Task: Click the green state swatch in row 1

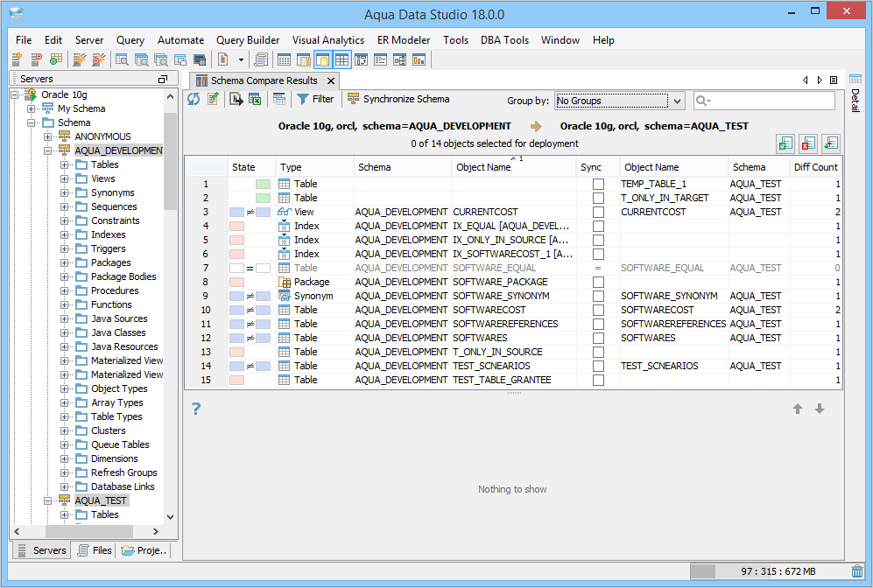Action: click(x=263, y=184)
